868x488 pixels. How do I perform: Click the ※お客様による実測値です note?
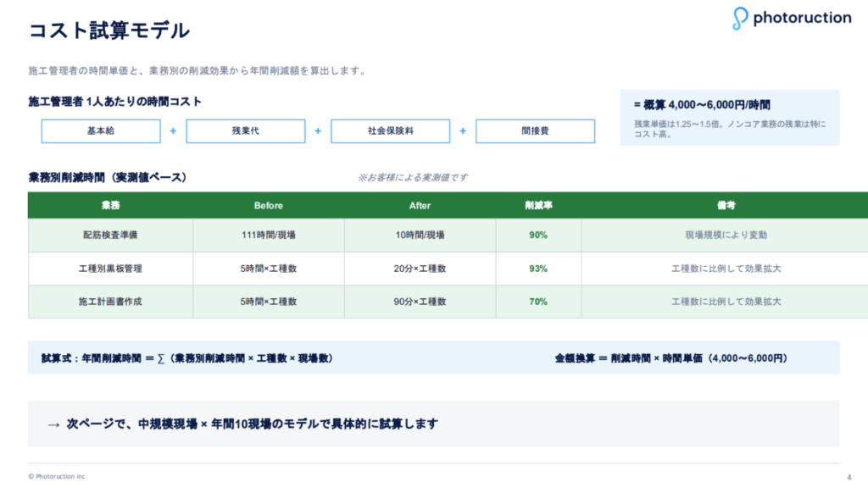coord(413,178)
